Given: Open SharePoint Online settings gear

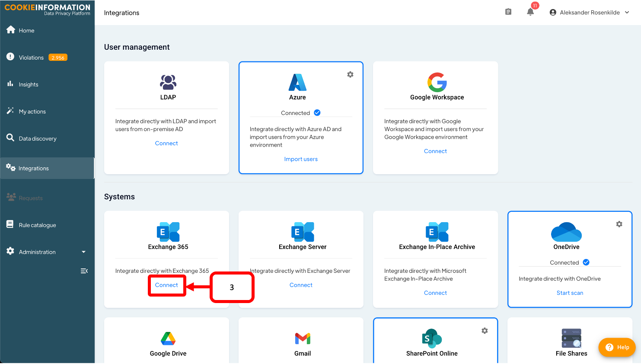Looking at the screenshot, I should click(x=485, y=331).
